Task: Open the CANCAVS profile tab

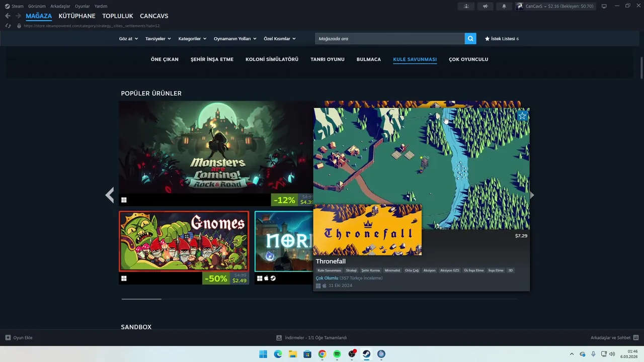Action: [154, 16]
